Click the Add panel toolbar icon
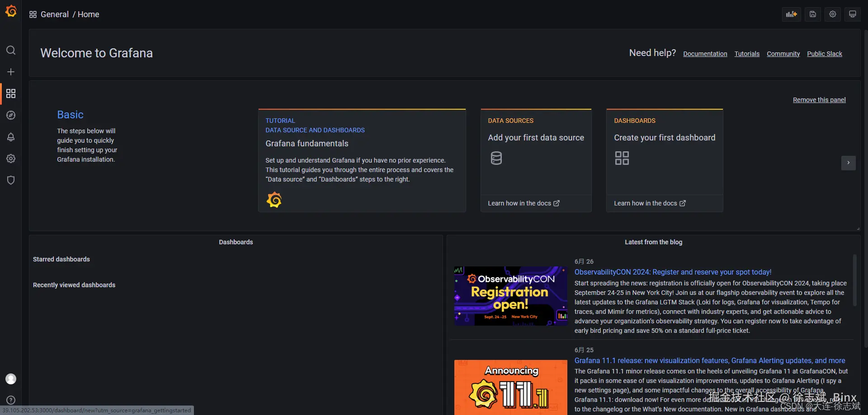This screenshot has height=415, width=868. pos(792,14)
